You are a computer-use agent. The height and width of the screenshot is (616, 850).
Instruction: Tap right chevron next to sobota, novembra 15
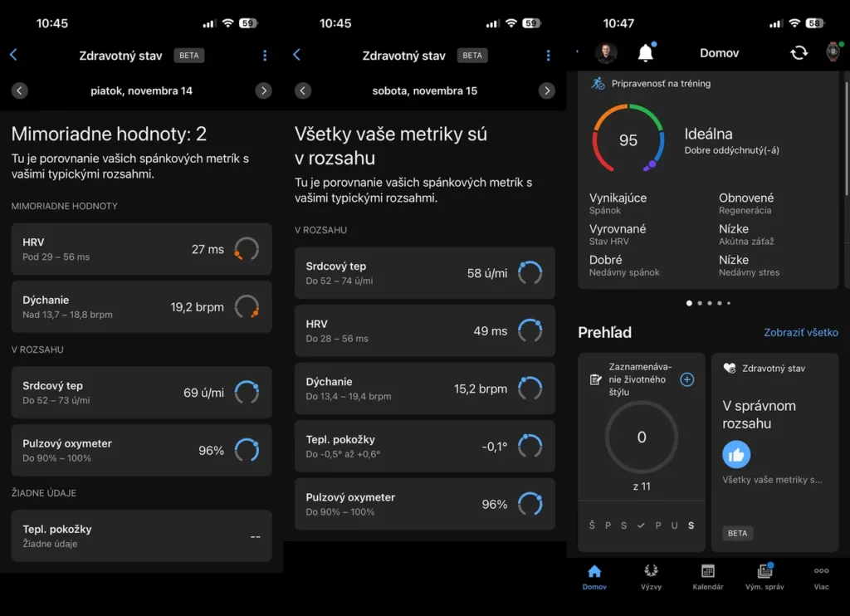coord(547,90)
